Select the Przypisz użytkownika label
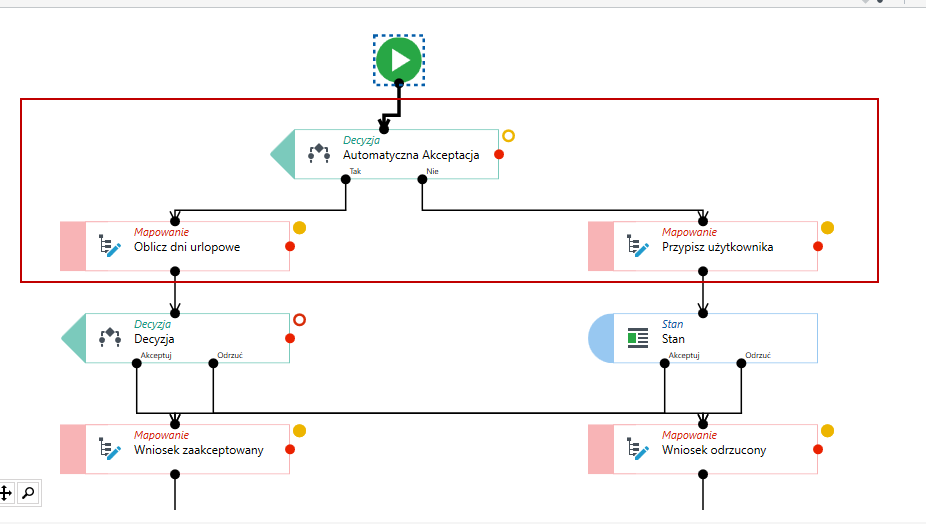Screen dimensions: 926x524 click(x=718, y=247)
